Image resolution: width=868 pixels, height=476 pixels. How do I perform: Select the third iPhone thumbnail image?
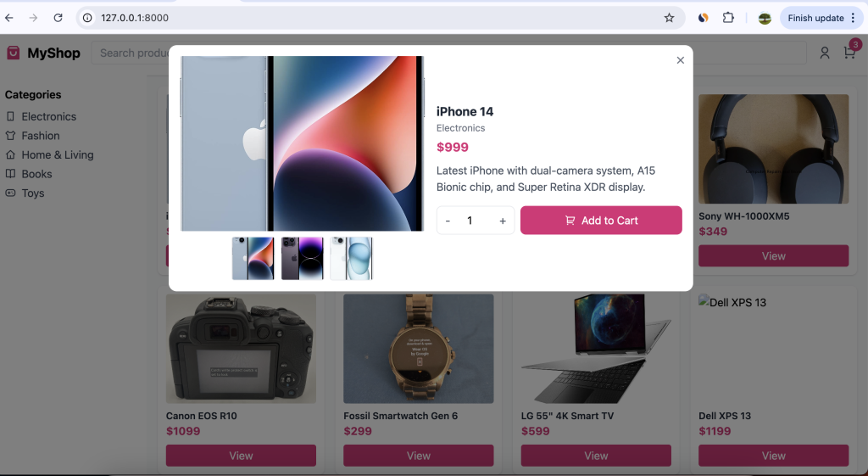pos(351,258)
